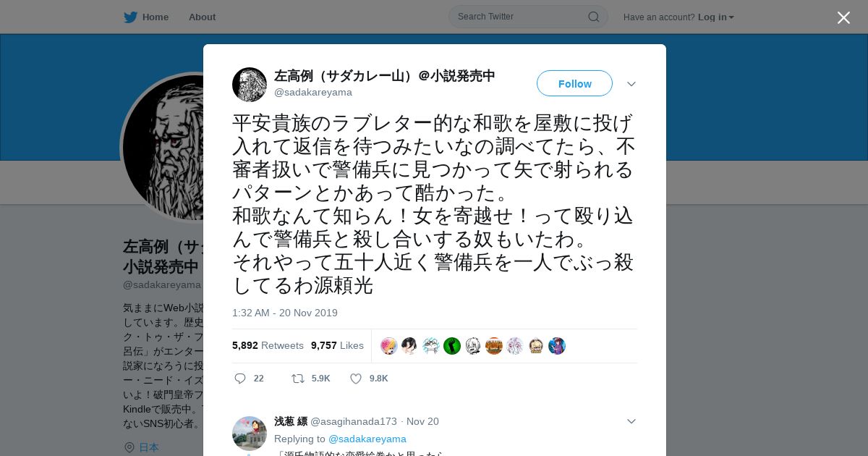
Task: Open the About menu item
Action: [x=202, y=17]
